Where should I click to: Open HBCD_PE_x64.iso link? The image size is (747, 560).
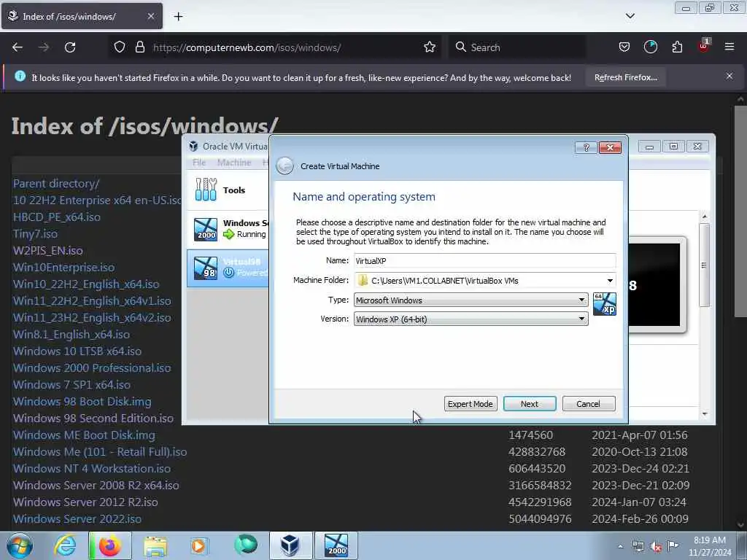pos(57,217)
